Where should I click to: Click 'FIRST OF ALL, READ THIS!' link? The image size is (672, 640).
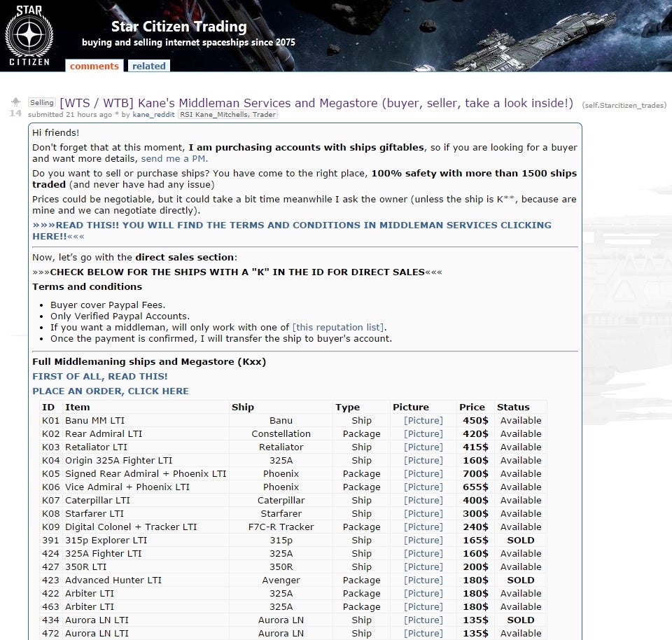pyautogui.click(x=100, y=377)
